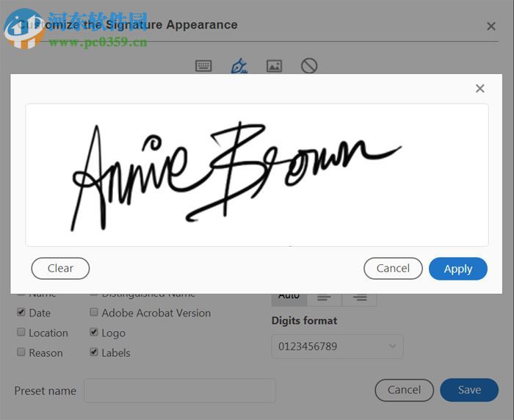Cancel the drawn signature popup
514x420 pixels.
393,268
